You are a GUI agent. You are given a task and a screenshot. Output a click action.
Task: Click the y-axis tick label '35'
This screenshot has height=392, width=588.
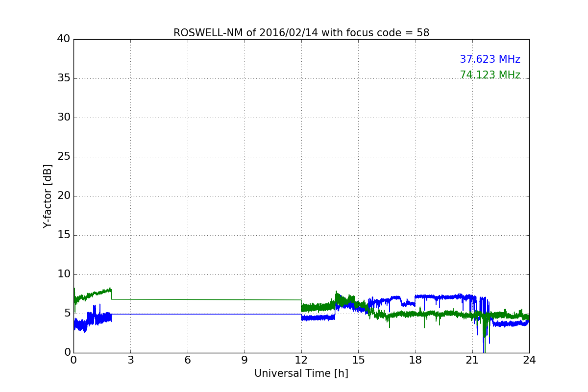(64, 78)
